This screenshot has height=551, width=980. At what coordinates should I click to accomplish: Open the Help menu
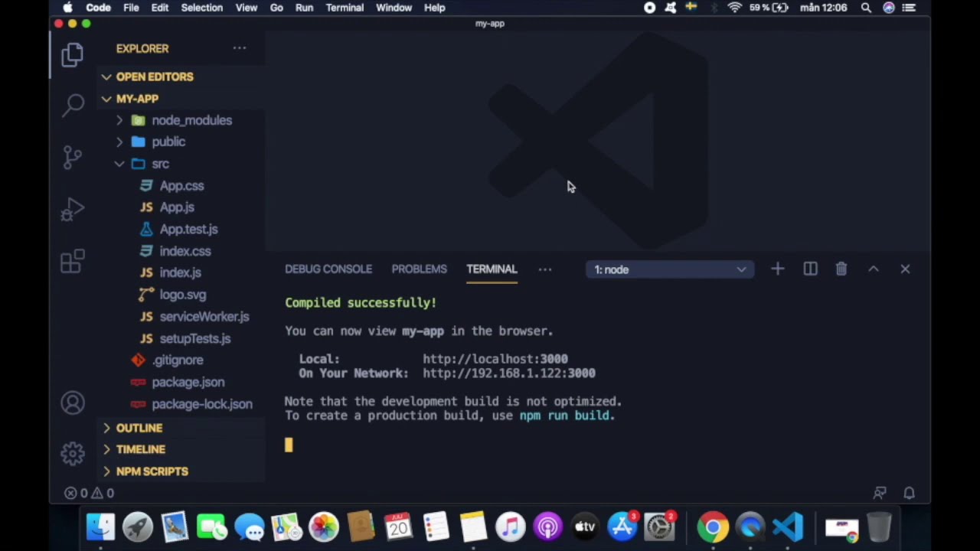(x=434, y=8)
